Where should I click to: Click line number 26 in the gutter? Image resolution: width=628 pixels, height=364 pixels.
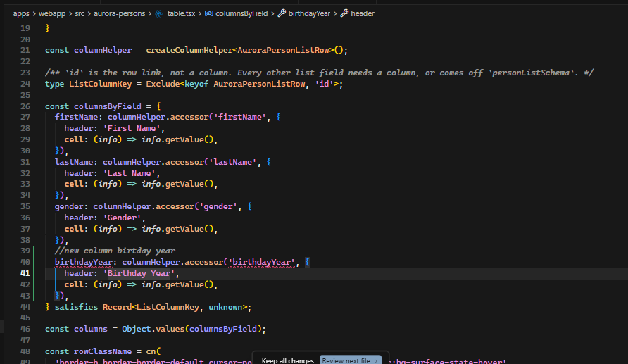pyautogui.click(x=25, y=106)
